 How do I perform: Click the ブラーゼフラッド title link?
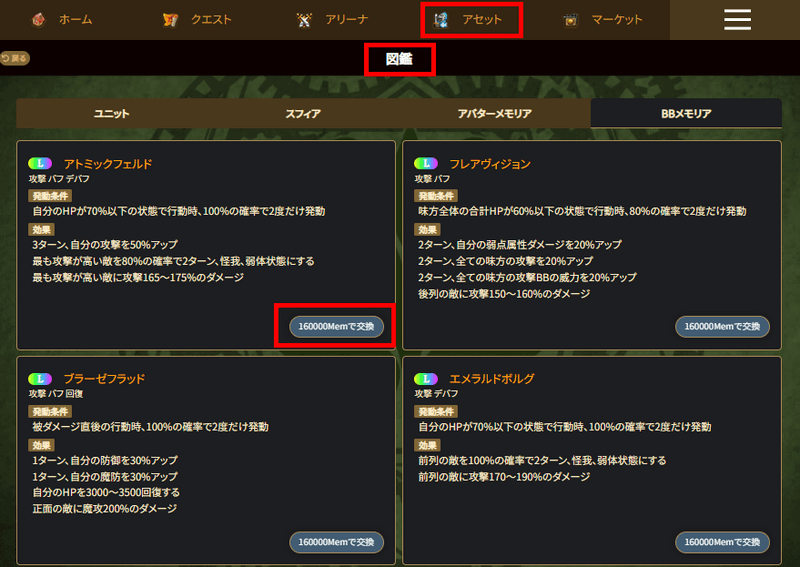point(104,379)
